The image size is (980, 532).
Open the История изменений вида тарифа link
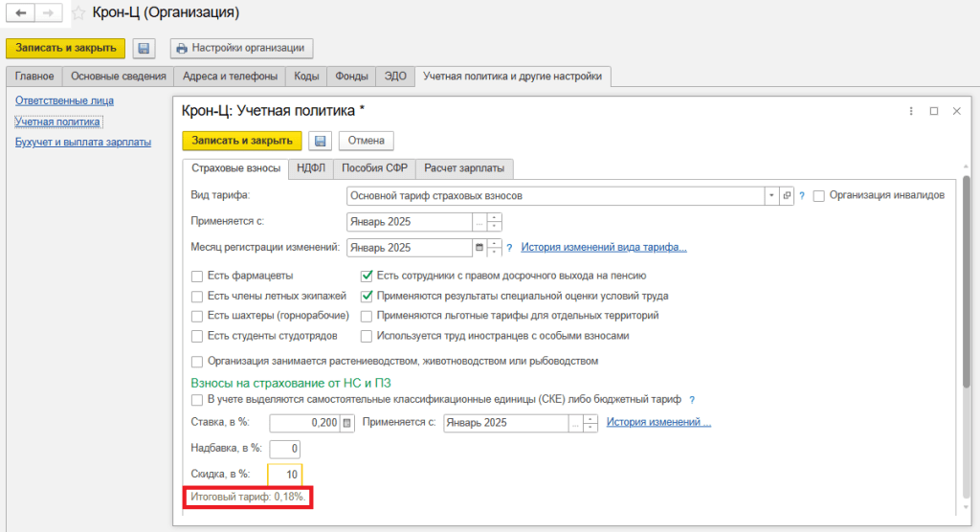(603, 248)
